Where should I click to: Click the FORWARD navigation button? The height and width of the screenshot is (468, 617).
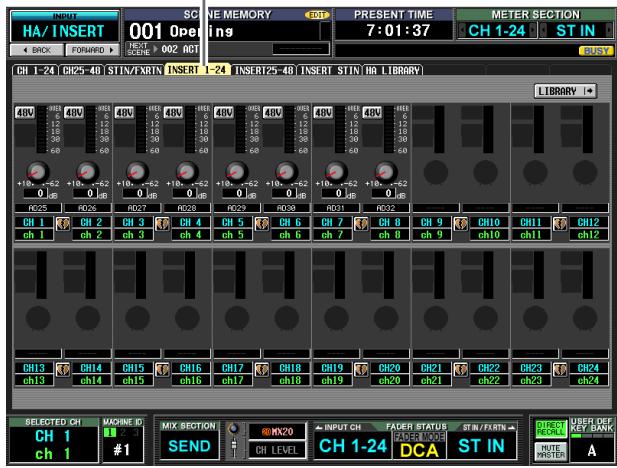tap(92, 50)
